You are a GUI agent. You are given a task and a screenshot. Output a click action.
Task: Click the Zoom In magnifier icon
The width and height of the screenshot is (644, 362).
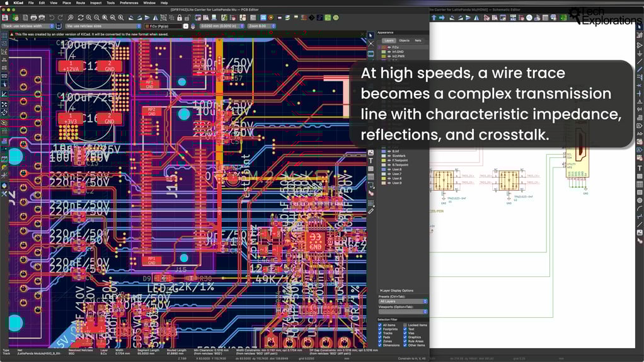(89, 17)
